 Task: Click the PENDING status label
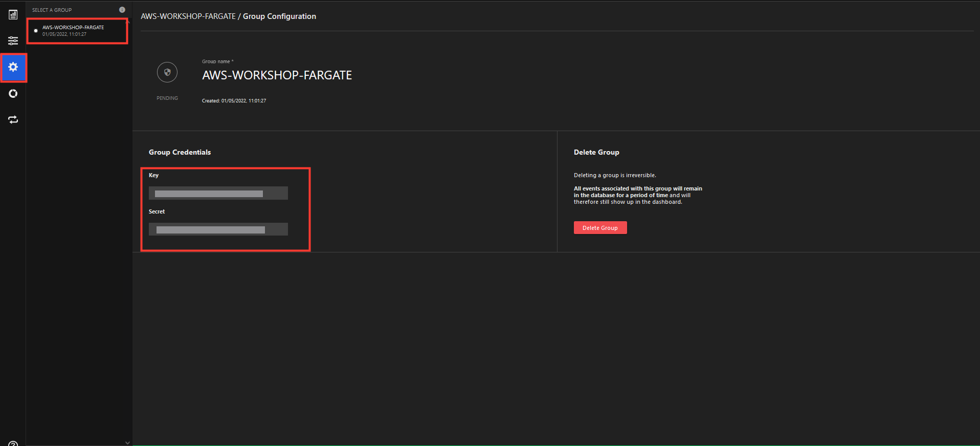tap(167, 98)
